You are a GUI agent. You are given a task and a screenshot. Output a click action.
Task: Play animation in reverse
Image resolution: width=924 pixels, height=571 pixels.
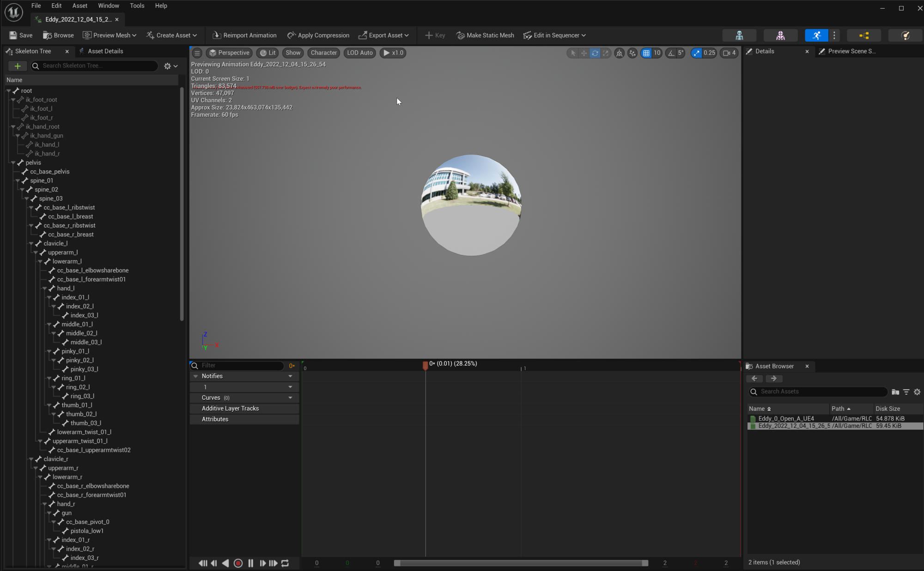225,563
